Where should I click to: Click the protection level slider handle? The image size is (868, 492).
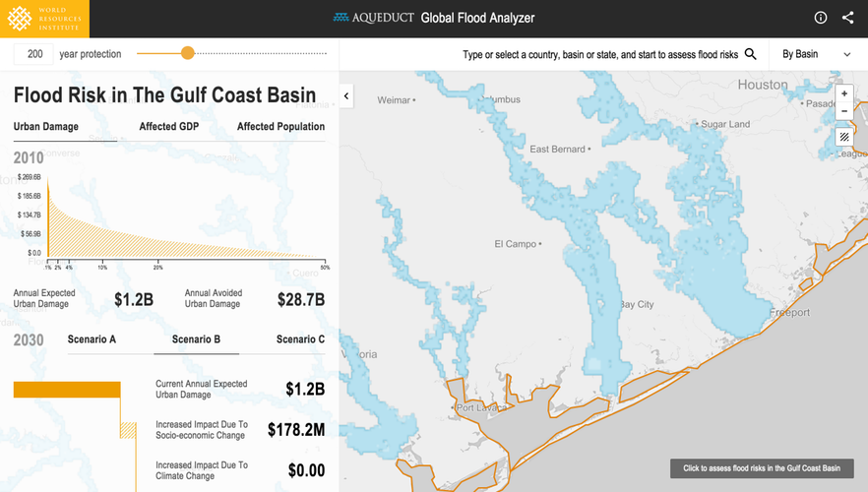coord(188,53)
